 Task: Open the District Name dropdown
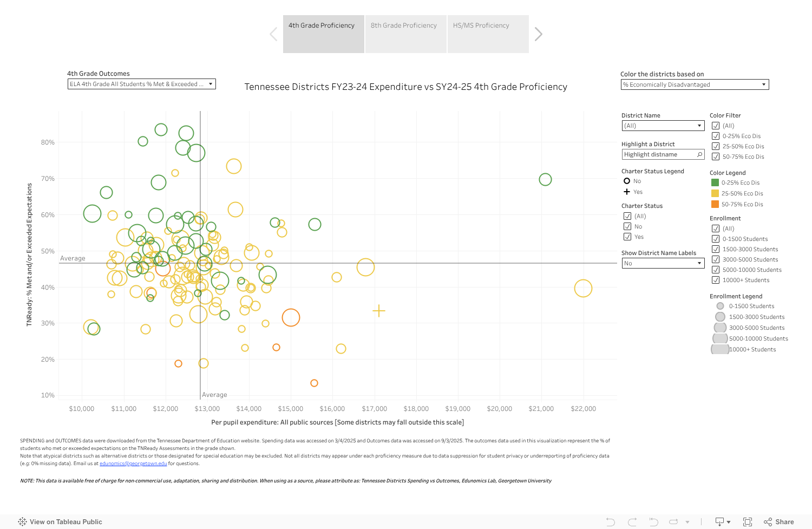pos(663,125)
